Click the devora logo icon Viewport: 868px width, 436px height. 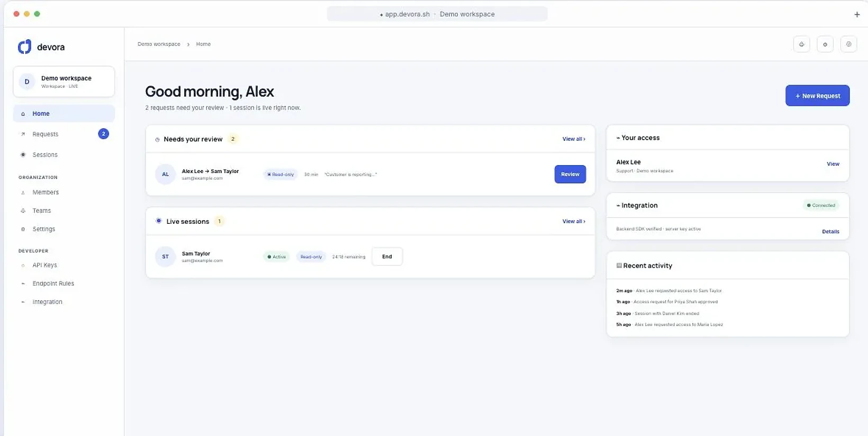pos(24,47)
